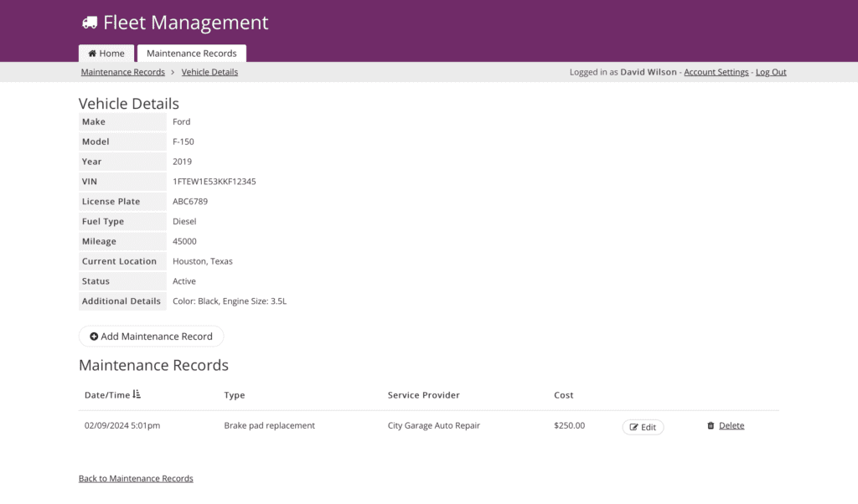This screenshot has height=504, width=858.
Task: Go Back to Maintenance Records via bottom link
Action: click(x=136, y=479)
